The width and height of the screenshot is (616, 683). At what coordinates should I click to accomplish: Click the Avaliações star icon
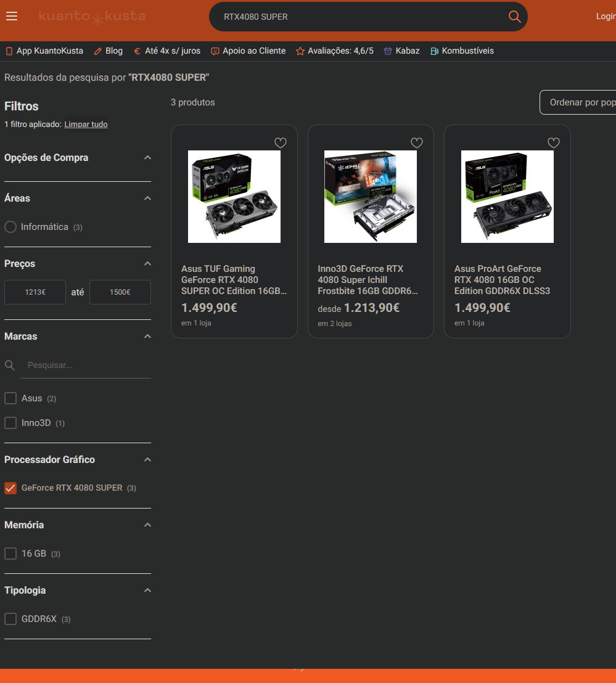click(300, 51)
